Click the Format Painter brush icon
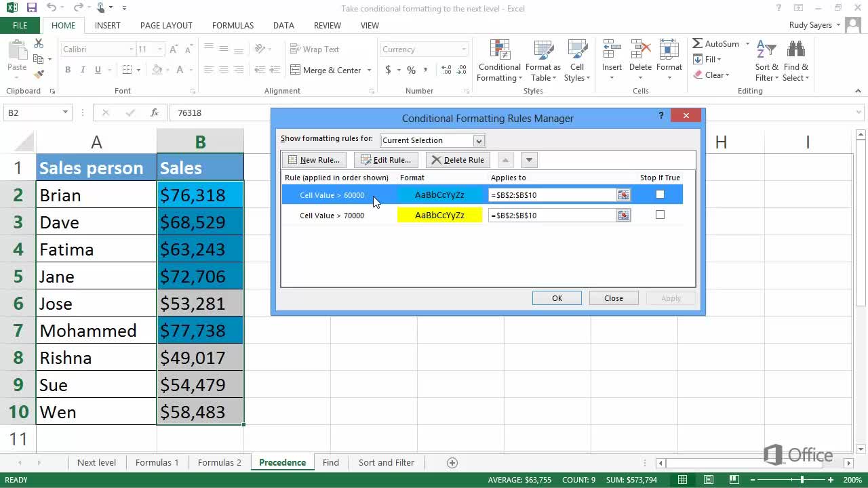This screenshot has height=488, width=868. tap(39, 74)
